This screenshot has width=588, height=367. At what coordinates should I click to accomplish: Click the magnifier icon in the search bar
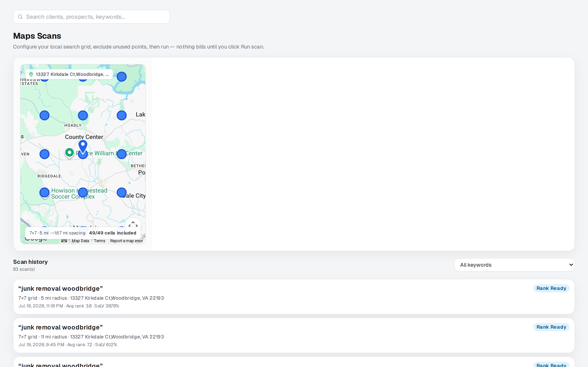tap(20, 17)
